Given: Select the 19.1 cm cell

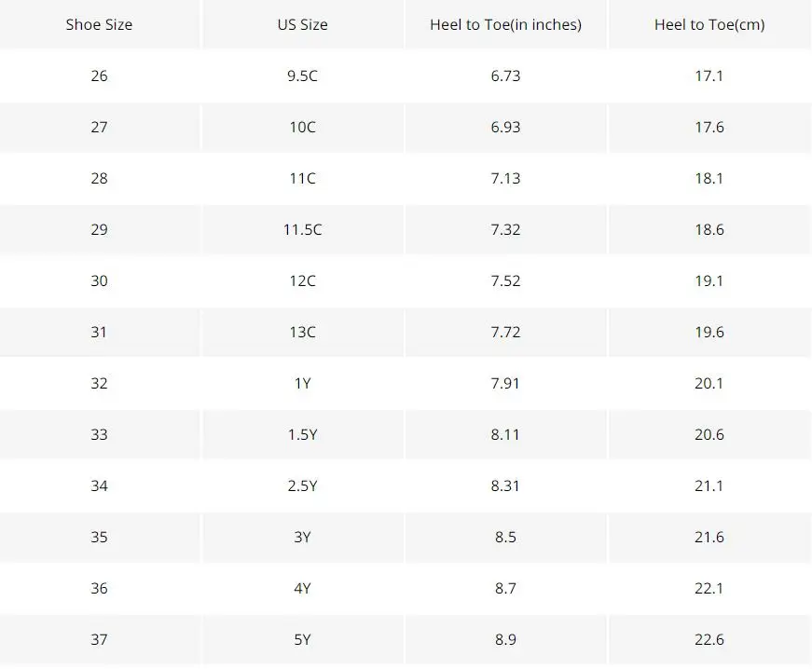Looking at the screenshot, I should pyautogui.click(x=709, y=281).
